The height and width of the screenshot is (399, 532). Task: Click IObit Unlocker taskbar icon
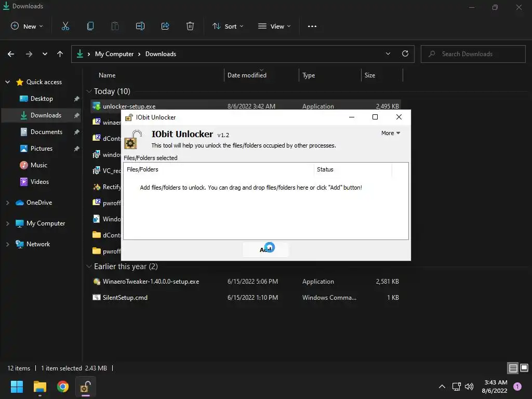[x=86, y=387]
